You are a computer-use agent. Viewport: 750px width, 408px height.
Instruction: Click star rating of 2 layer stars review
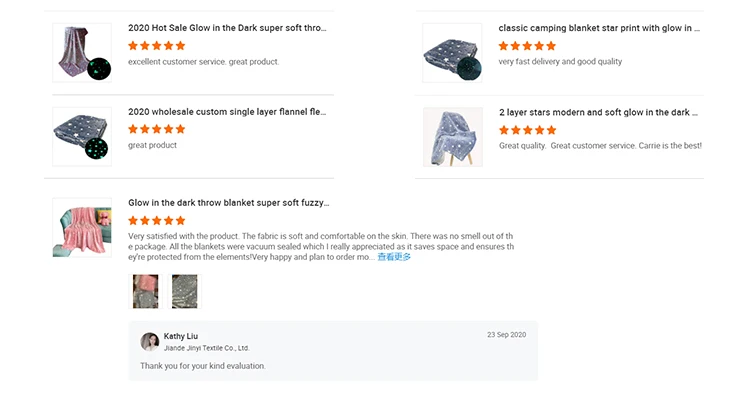tap(527, 130)
